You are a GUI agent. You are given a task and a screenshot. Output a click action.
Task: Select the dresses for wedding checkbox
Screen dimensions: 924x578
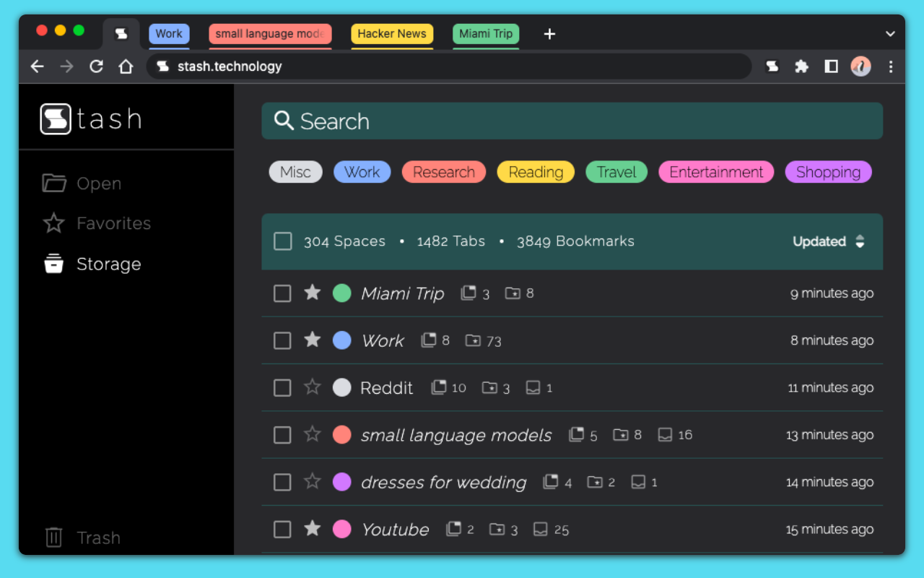click(282, 482)
